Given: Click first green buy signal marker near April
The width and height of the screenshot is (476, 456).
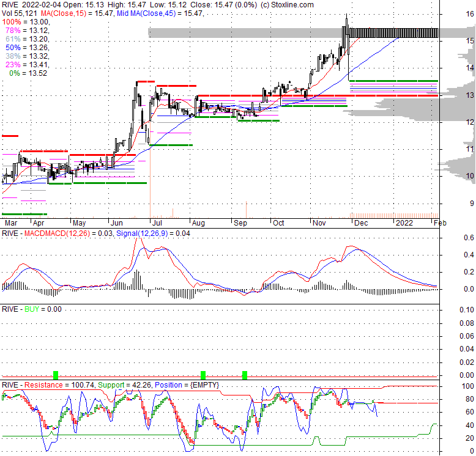Looking at the screenshot, I should [56, 375].
